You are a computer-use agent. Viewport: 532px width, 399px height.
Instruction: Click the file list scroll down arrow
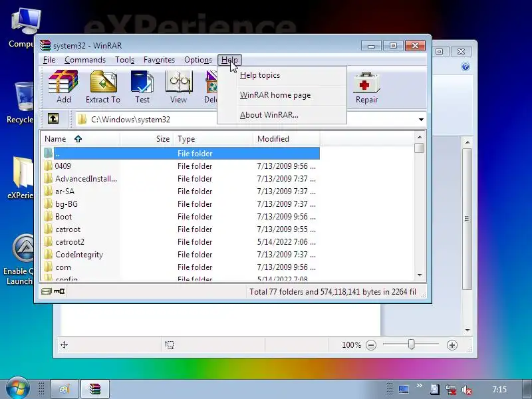point(420,275)
